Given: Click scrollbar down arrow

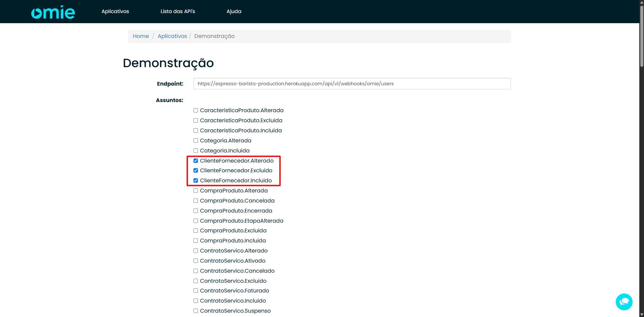Looking at the screenshot, I should [x=642, y=315].
